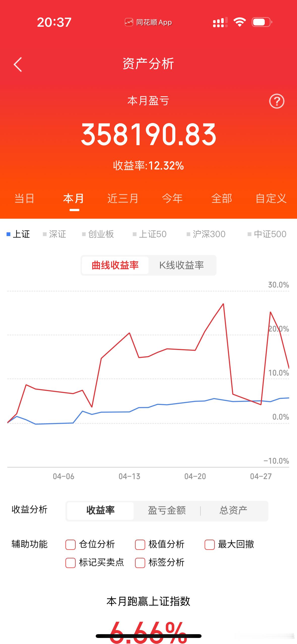Click the 同花顺 App icon in status bar
Image resolution: width=297 pixels, height=644 pixels.
[x=129, y=22]
